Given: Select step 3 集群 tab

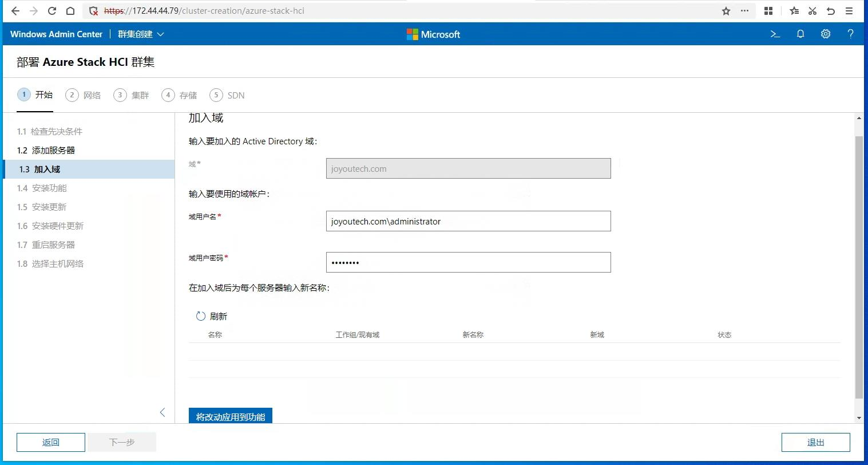Looking at the screenshot, I should pyautogui.click(x=131, y=95).
